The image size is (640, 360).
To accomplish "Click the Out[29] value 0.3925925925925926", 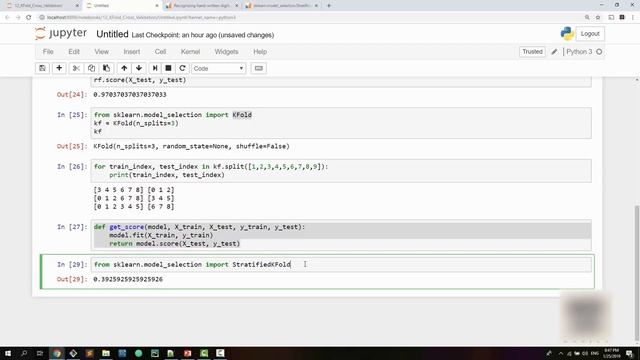I will tap(128, 279).
